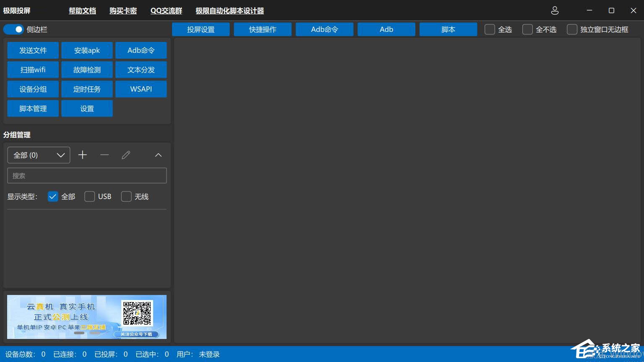
Task: Click the sidebar Adb命令 button
Action: pos(141,50)
